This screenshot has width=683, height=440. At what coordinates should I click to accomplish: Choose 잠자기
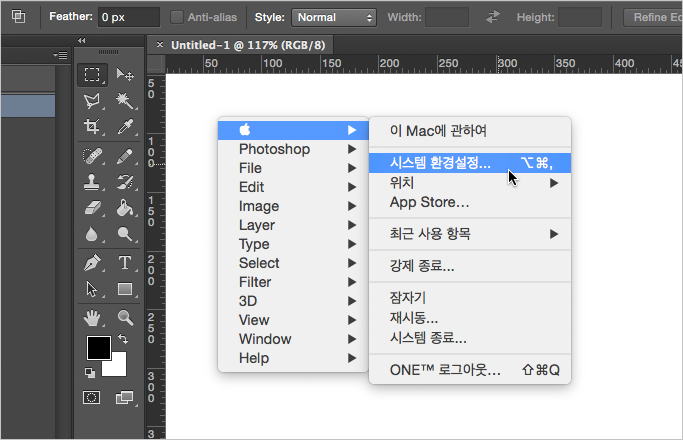point(470,298)
